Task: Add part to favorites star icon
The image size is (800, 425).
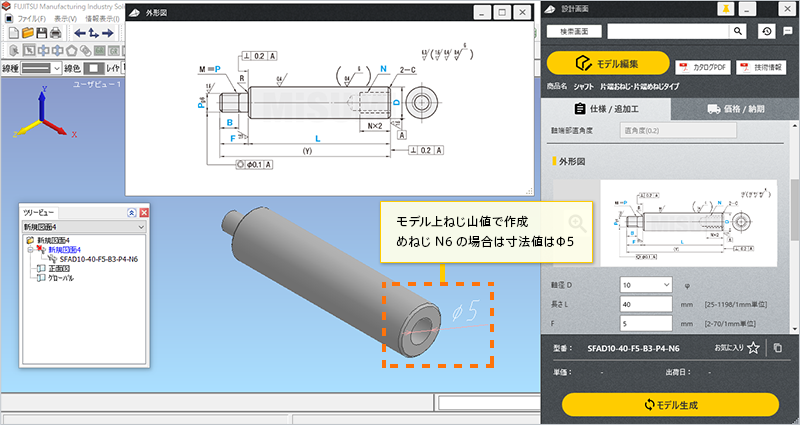Action: pos(753,348)
